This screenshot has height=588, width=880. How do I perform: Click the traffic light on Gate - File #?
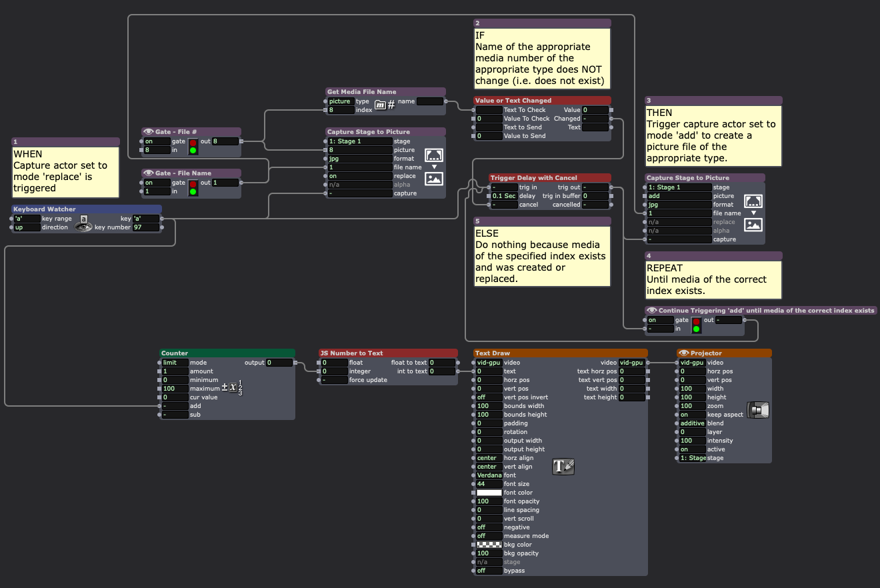193,146
